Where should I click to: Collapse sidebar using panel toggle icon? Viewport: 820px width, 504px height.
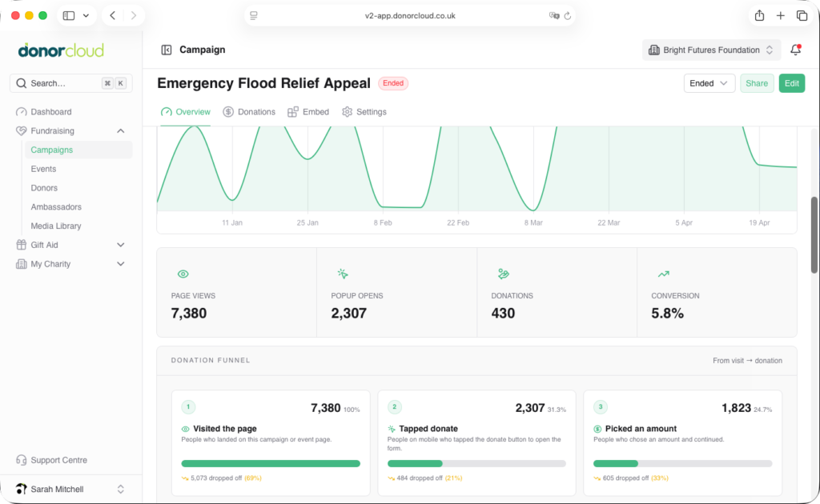(x=167, y=50)
